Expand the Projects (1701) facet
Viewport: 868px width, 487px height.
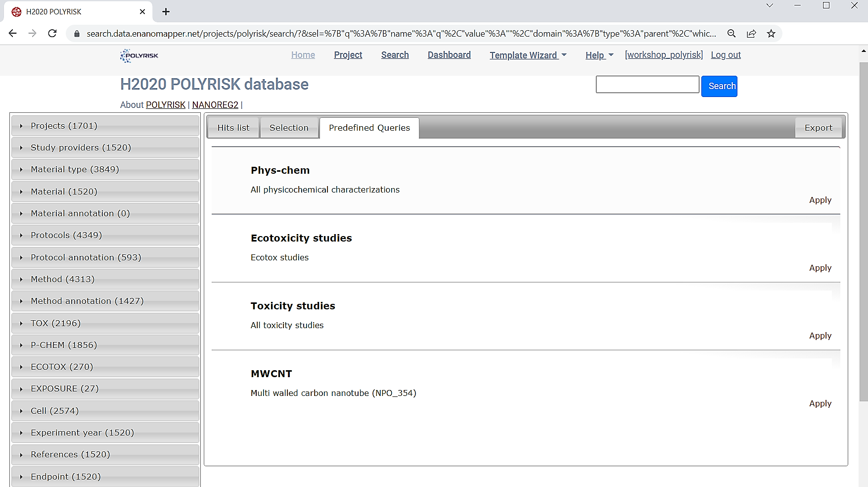click(64, 126)
